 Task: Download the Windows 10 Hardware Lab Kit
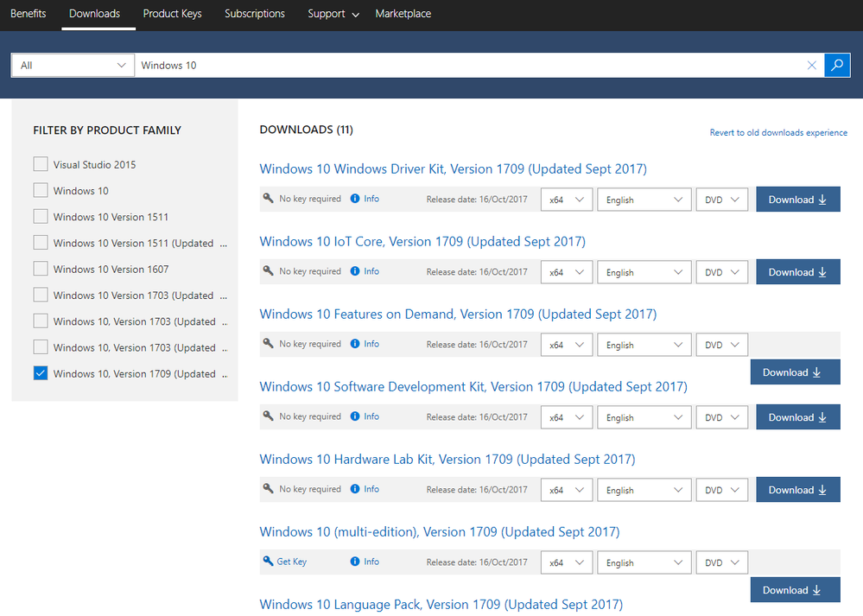pyautogui.click(x=798, y=490)
